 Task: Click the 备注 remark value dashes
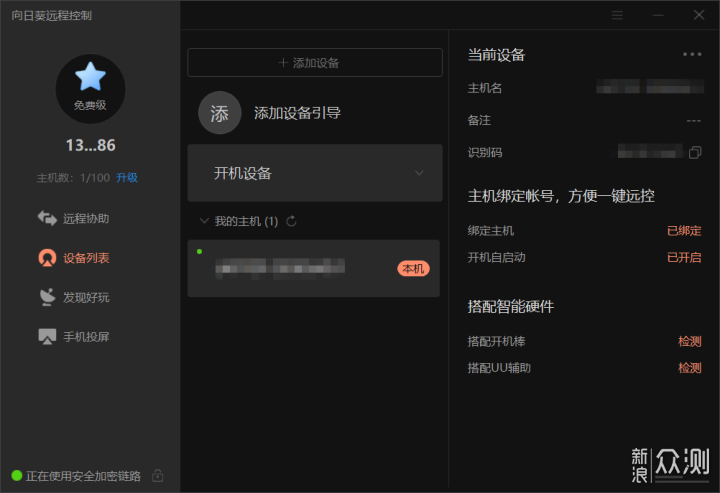coord(694,121)
